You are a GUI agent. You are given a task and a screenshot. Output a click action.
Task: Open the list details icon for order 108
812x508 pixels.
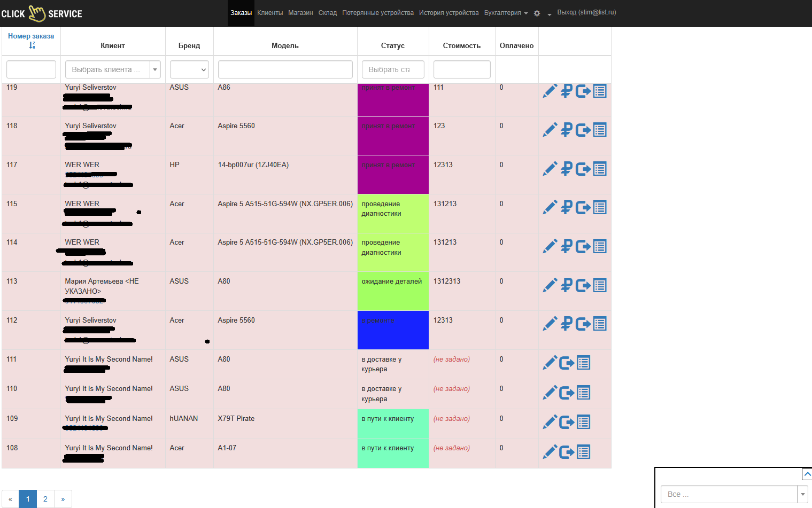coord(583,452)
